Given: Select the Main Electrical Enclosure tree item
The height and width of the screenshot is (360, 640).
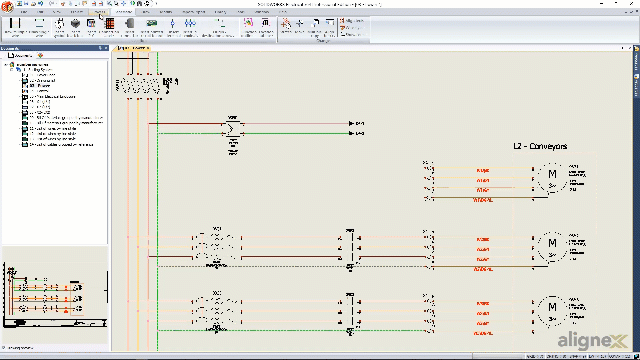Looking at the screenshot, I should [x=53, y=97].
